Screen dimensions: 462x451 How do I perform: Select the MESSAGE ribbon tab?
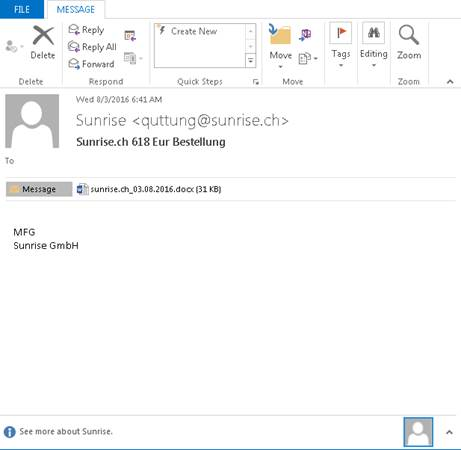(76, 10)
